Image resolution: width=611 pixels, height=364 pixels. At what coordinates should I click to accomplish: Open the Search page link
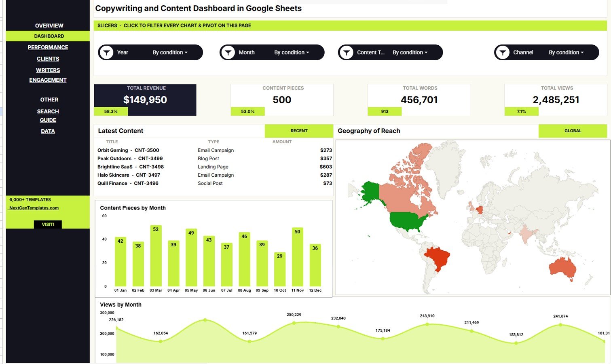click(48, 112)
